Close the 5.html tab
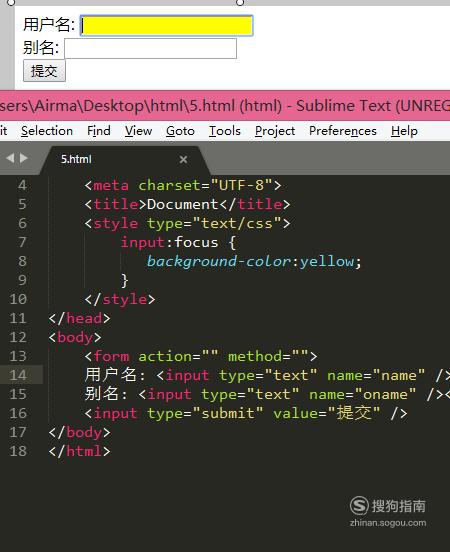Viewport: 450px width, 552px height. [183, 159]
